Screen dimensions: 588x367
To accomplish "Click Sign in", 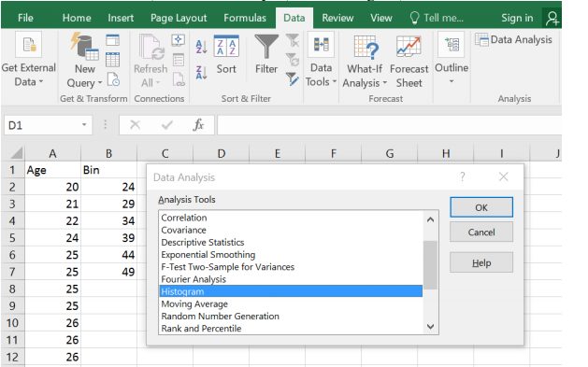I will [517, 18].
